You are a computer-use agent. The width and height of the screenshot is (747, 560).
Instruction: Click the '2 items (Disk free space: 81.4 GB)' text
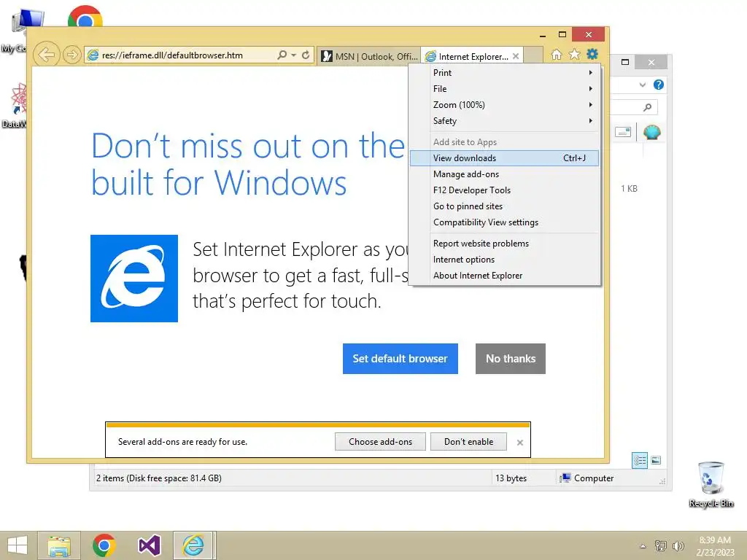click(158, 478)
